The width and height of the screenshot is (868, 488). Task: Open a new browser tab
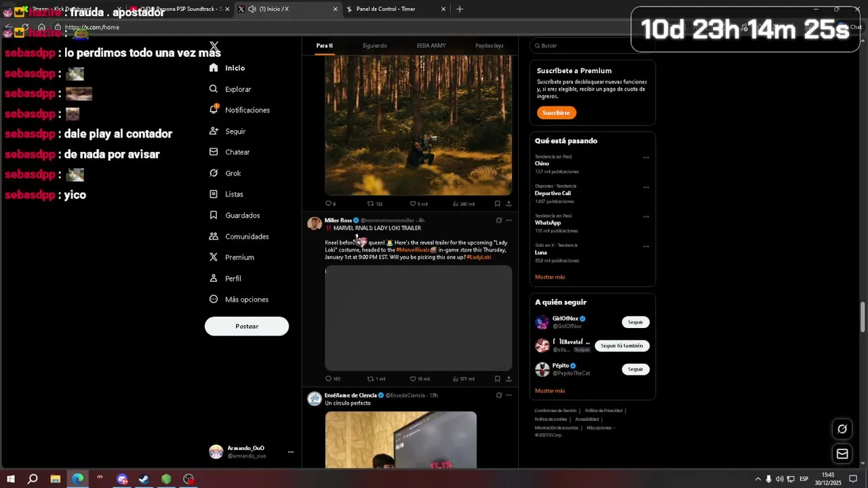coord(460,9)
